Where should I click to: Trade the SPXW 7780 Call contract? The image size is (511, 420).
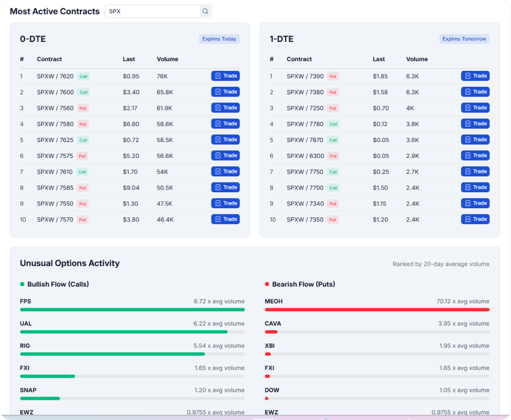475,124
